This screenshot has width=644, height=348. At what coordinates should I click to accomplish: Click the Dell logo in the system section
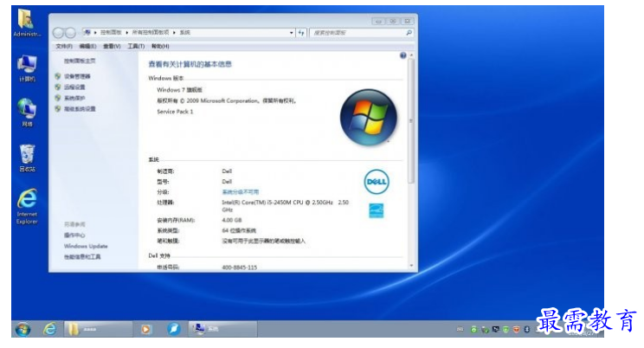[377, 182]
